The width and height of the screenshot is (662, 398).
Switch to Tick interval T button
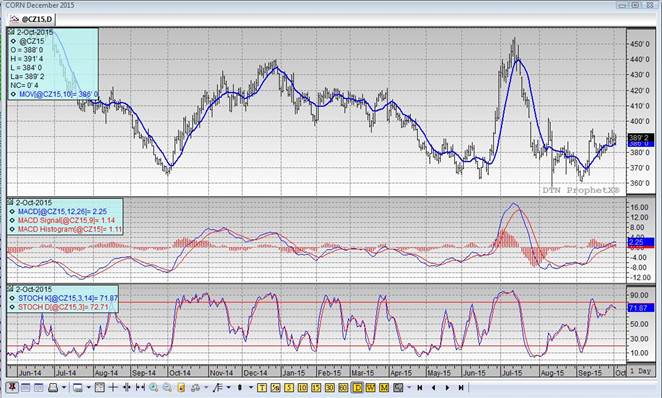(262, 387)
